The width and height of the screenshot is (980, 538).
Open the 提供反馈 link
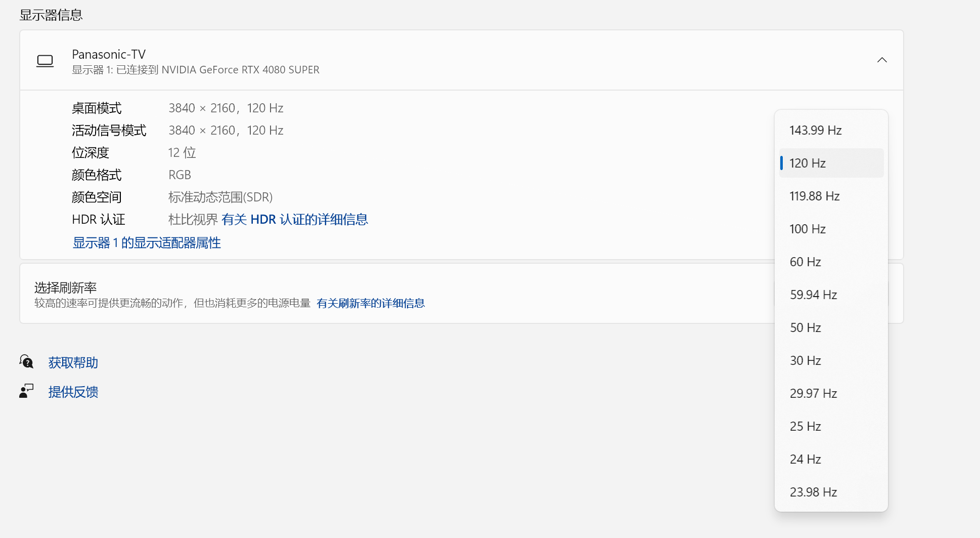(x=73, y=392)
